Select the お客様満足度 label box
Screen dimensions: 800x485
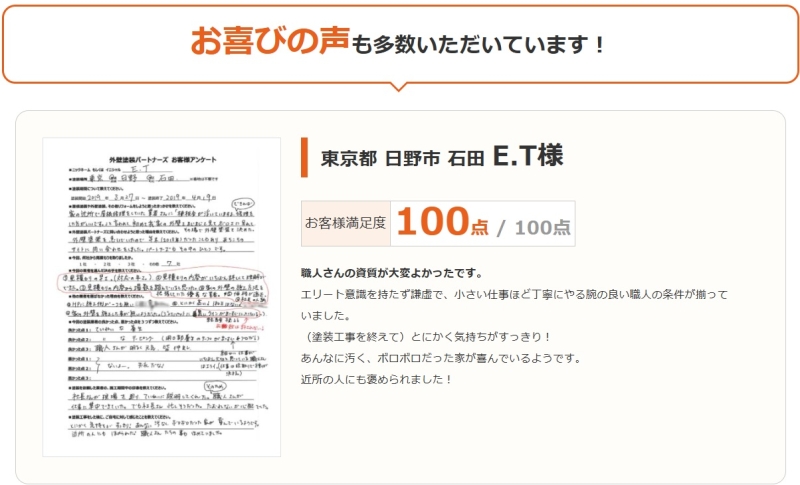[x=346, y=223]
